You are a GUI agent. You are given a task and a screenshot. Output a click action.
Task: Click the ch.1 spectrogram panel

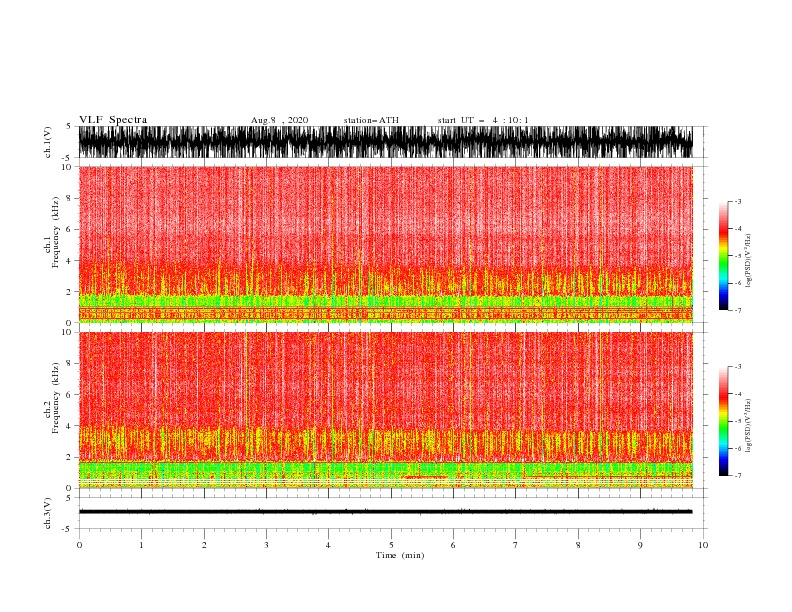[385, 244]
